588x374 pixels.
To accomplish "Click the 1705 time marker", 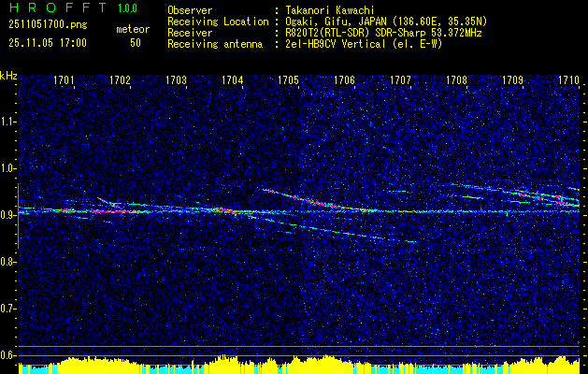I will click(x=288, y=80).
